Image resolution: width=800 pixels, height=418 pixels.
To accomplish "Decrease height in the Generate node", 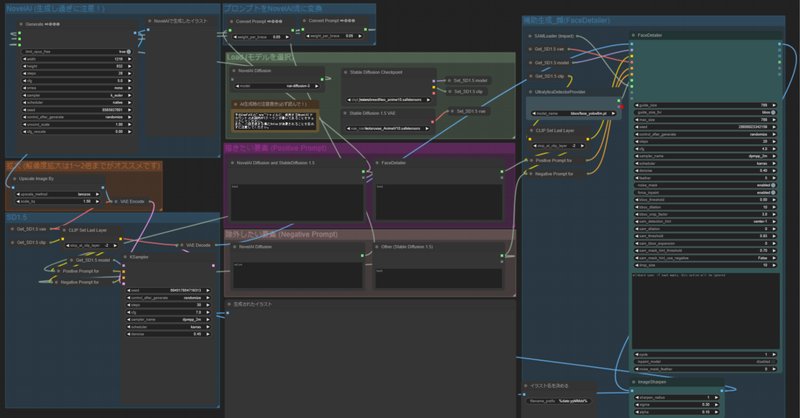I will (x=24, y=66).
